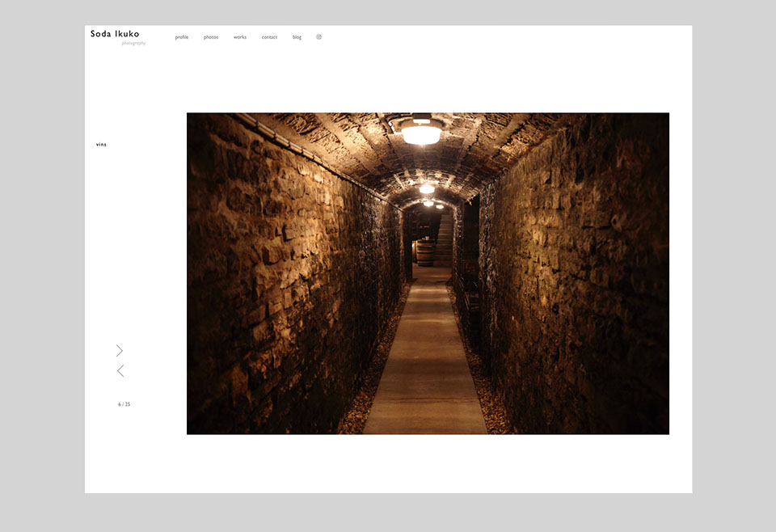Go to next photo with right chevron
The height and width of the screenshot is (532, 776).
[120, 351]
